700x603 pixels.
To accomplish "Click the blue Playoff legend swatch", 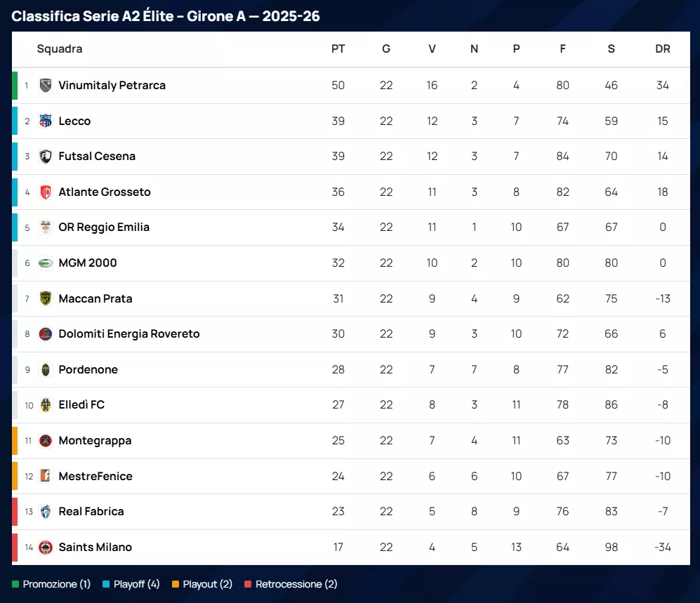I will tap(106, 584).
